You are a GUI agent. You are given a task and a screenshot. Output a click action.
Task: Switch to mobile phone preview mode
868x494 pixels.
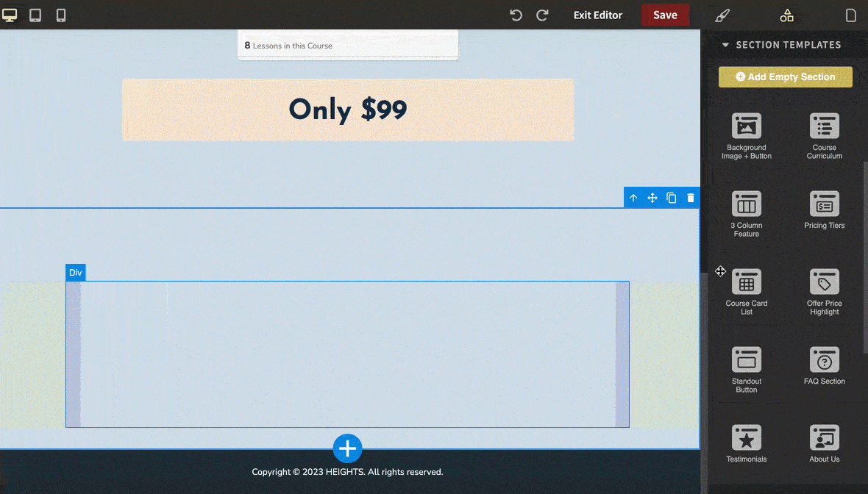point(61,15)
